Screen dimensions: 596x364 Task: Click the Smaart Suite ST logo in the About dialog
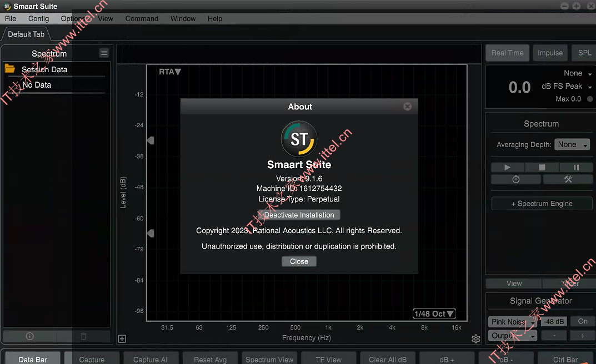(299, 139)
